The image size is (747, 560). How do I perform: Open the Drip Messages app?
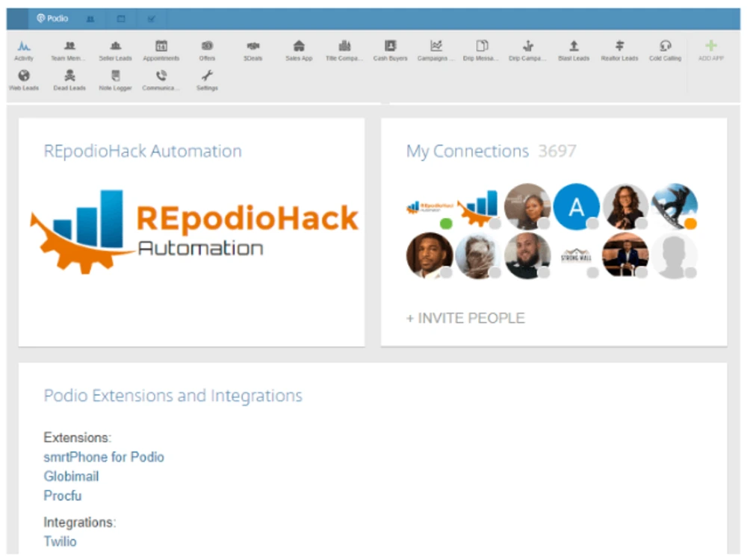[481, 51]
